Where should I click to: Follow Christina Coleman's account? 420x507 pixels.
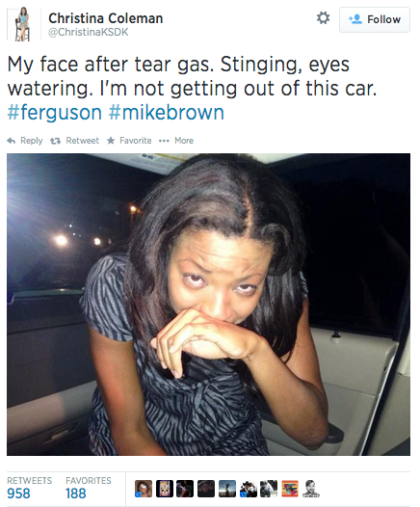point(375,19)
